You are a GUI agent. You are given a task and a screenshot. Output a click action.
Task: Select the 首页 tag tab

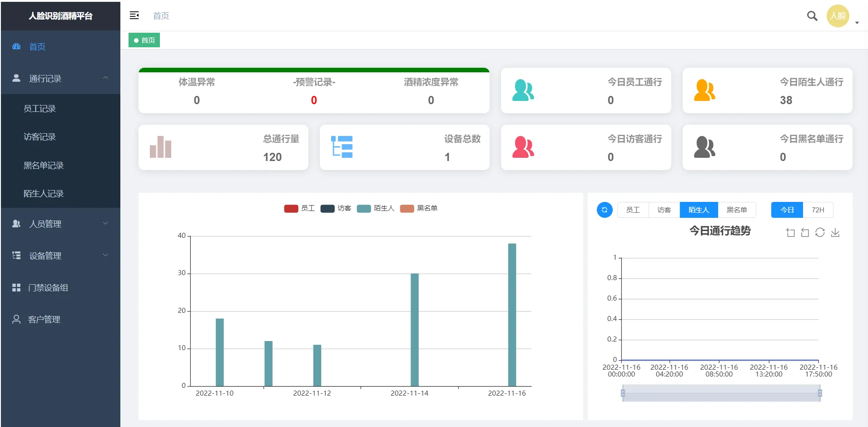pos(144,40)
